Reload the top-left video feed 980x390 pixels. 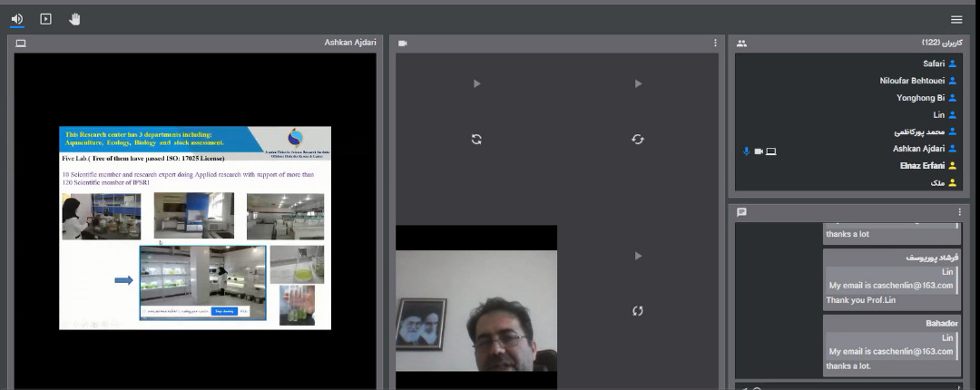(x=476, y=139)
